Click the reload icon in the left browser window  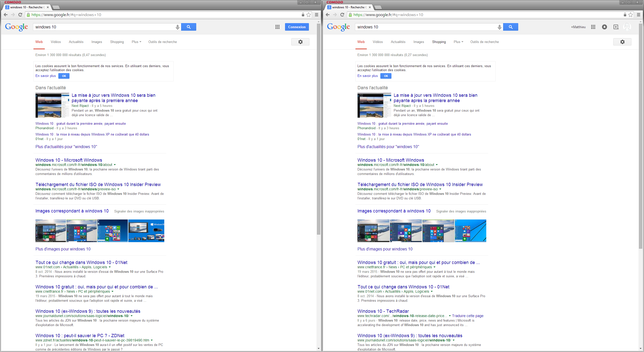pos(20,15)
